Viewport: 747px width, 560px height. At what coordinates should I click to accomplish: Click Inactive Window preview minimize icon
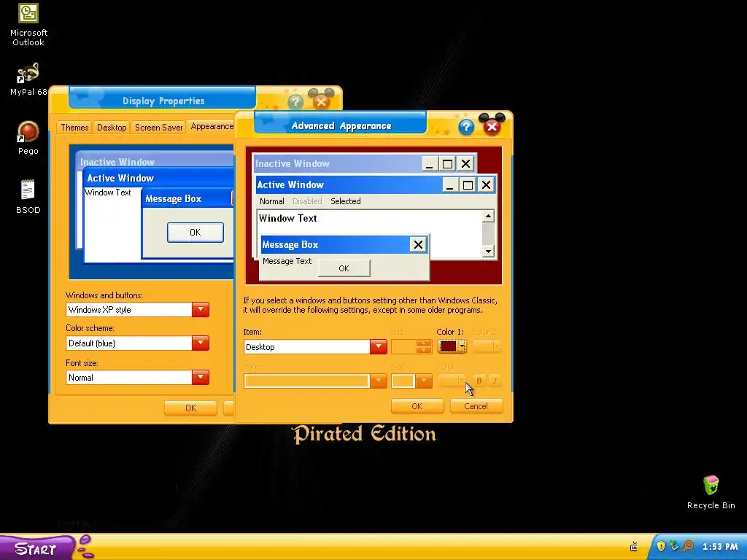coord(429,164)
